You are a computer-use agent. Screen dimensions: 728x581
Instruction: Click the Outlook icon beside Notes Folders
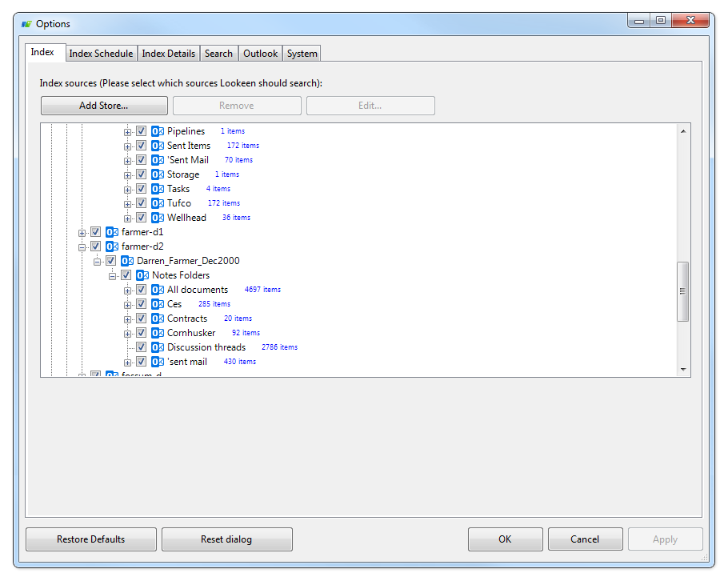(142, 275)
